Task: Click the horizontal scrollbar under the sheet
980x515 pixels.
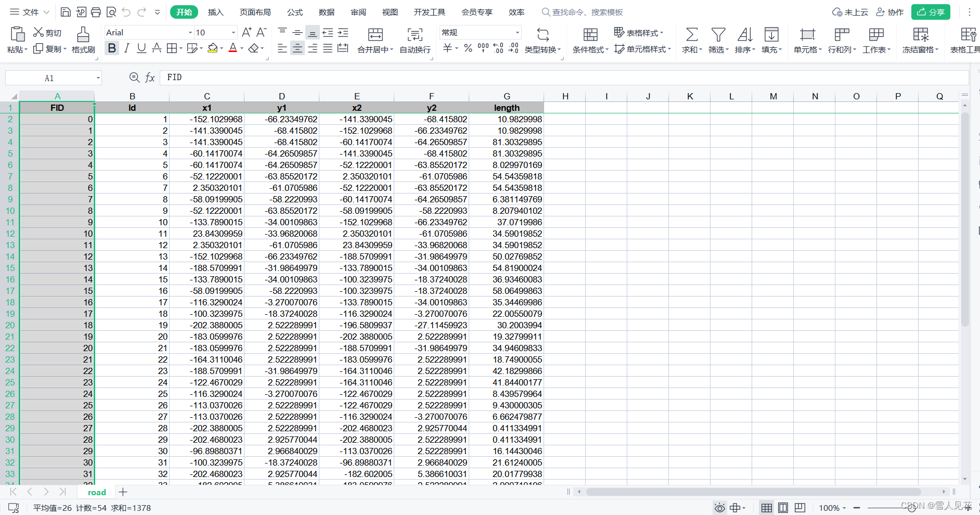Action: point(753,492)
